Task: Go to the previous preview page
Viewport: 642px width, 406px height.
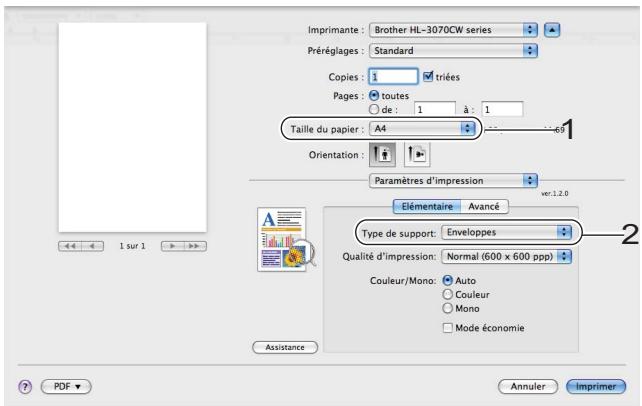Action: (x=93, y=246)
